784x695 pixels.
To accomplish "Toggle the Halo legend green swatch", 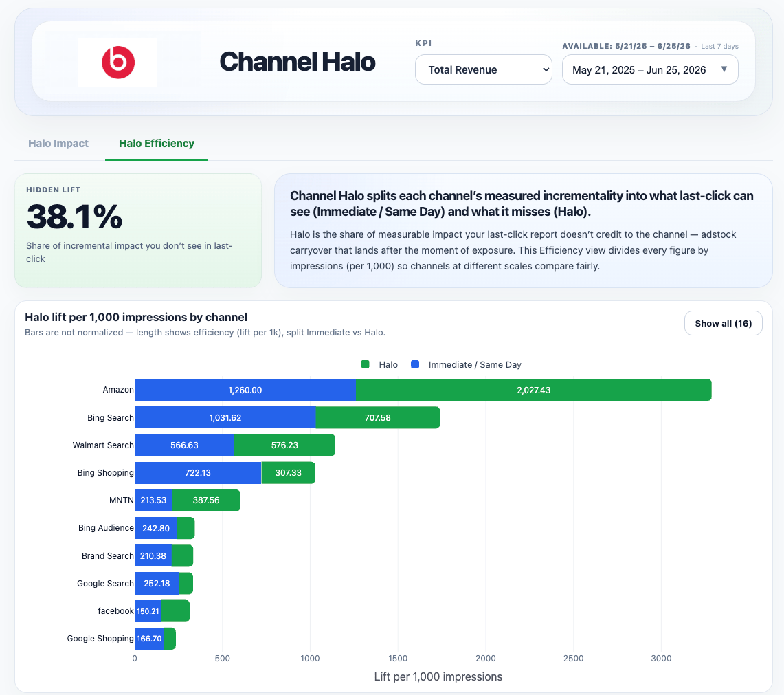I will click(365, 364).
